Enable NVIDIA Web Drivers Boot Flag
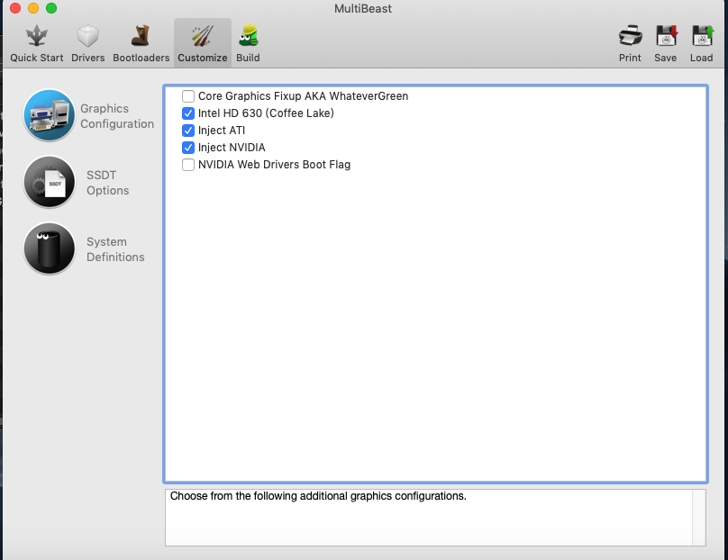 pyautogui.click(x=188, y=165)
